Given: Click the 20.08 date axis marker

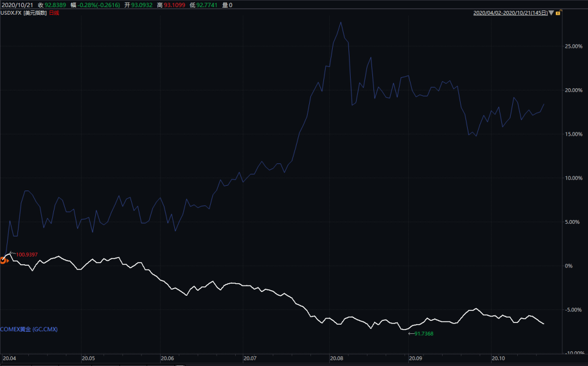Looking at the screenshot, I should click(336, 358).
